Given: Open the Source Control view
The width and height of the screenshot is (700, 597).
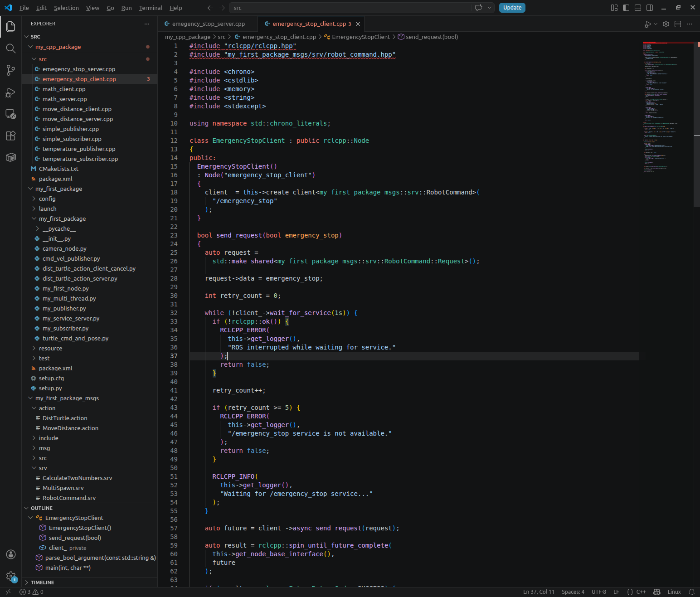Looking at the screenshot, I should [x=10, y=70].
